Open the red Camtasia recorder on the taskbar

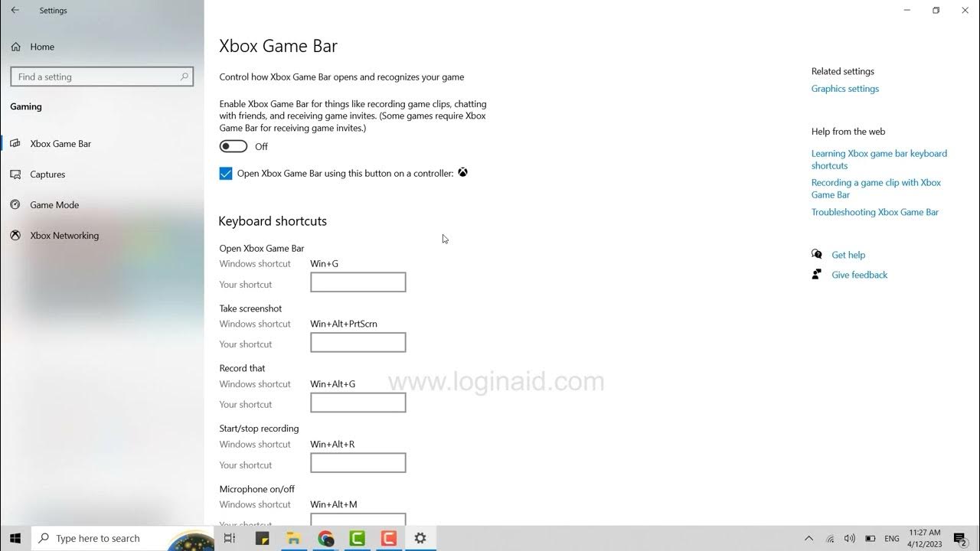coord(388,539)
